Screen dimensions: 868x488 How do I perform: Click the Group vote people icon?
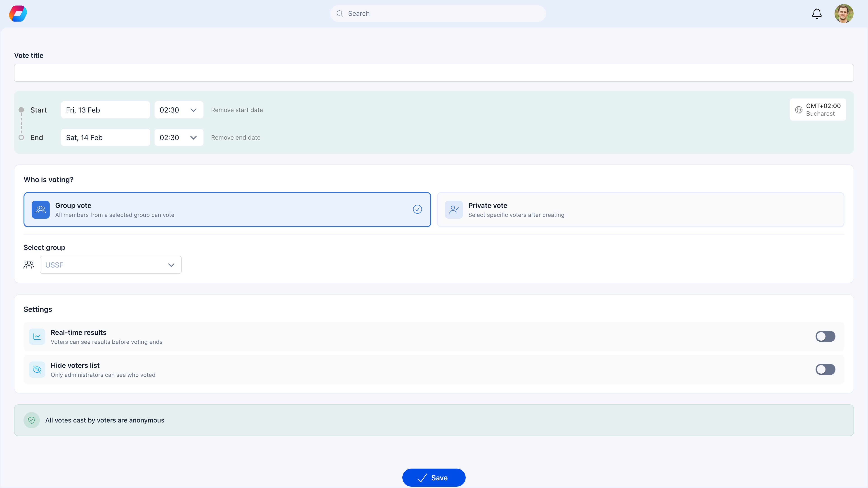coord(40,209)
